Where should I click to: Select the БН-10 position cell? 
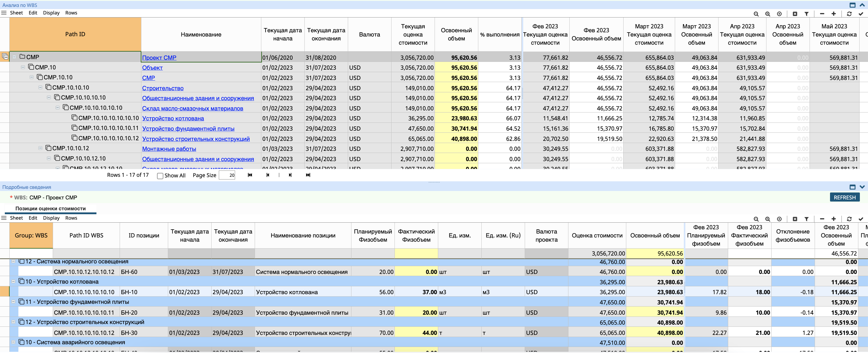[x=143, y=292]
